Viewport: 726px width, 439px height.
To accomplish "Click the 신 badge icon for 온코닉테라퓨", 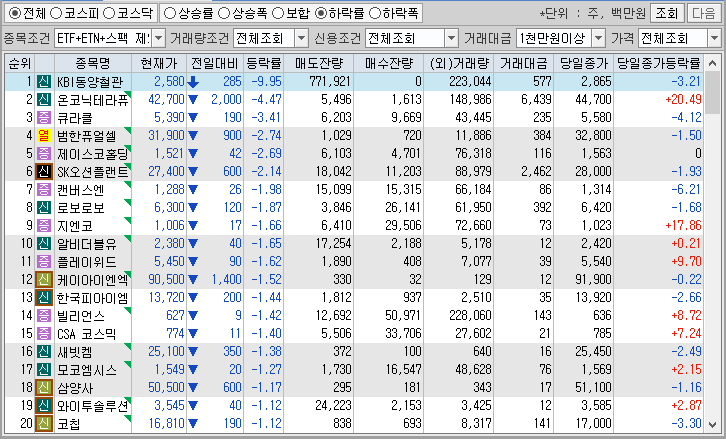I will pos(44,100).
